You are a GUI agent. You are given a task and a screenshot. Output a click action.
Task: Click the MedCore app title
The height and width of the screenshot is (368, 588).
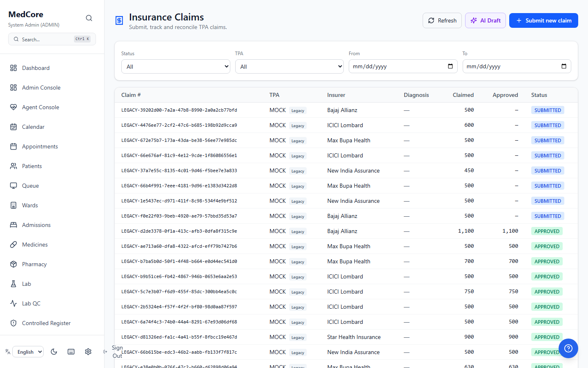pos(26,14)
